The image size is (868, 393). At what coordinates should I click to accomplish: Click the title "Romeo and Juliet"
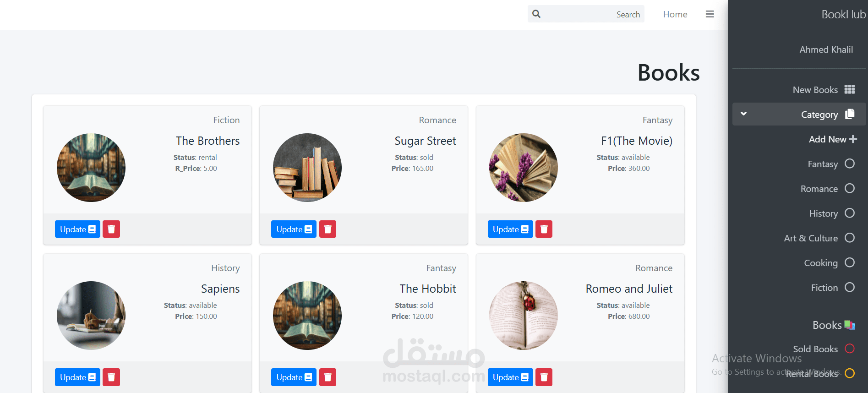pyautogui.click(x=629, y=289)
